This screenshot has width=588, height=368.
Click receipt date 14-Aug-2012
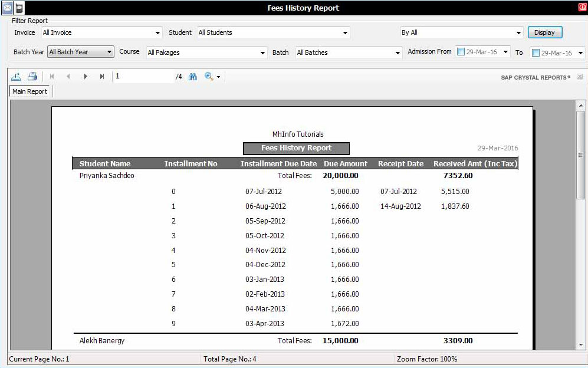click(x=400, y=206)
